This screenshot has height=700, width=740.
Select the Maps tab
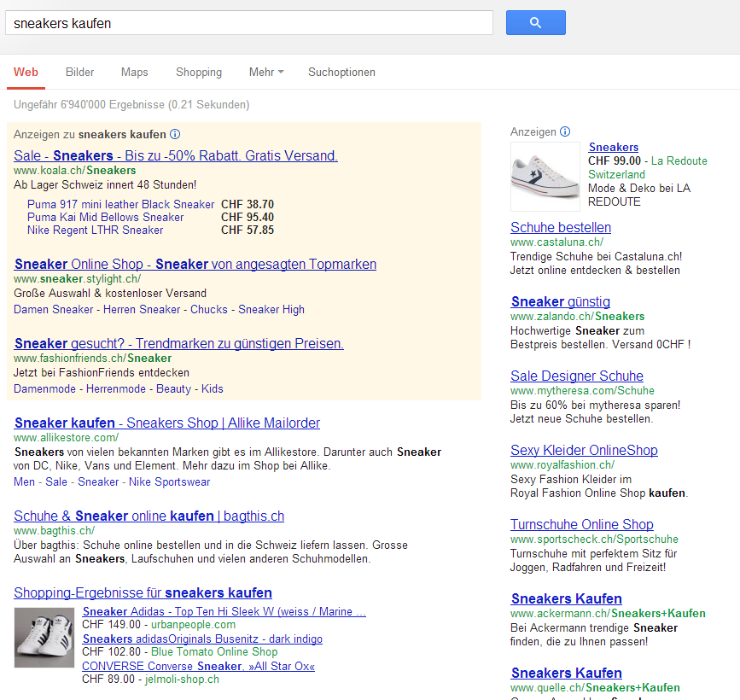134,73
